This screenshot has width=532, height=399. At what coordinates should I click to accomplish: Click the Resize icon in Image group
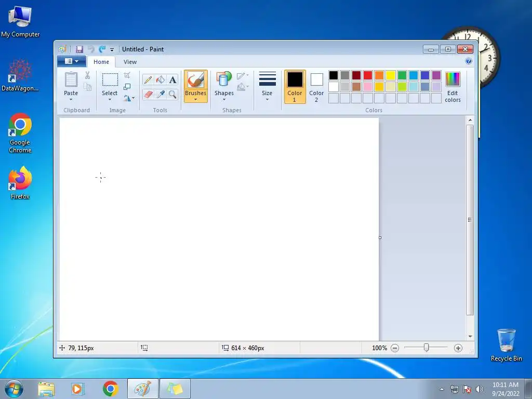(127, 87)
